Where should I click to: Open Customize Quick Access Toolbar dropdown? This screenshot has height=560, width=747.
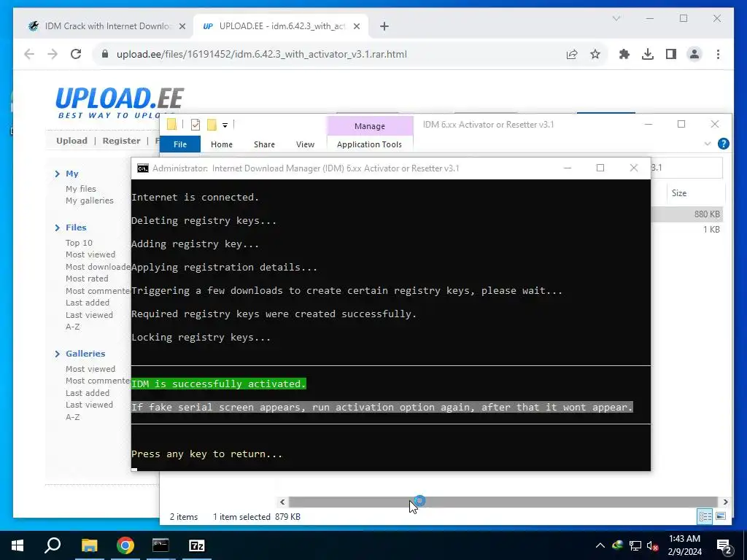[x=225, y=125]
